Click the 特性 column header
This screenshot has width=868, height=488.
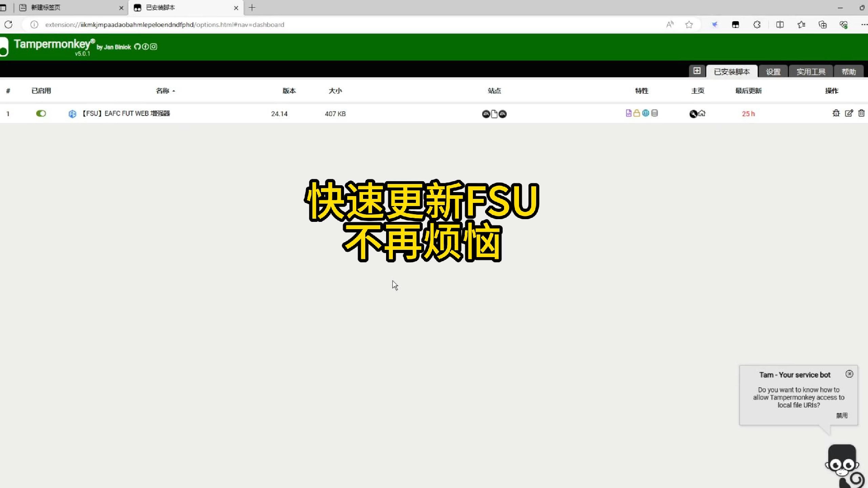click(x=642, y=91)
